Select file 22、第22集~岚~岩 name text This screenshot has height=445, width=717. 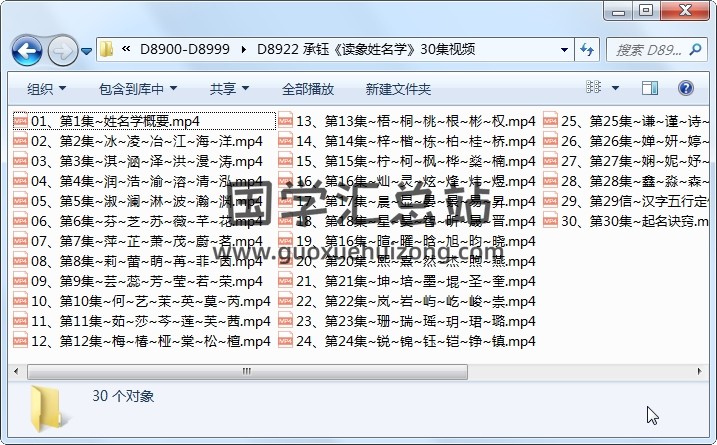click(415, 301)
